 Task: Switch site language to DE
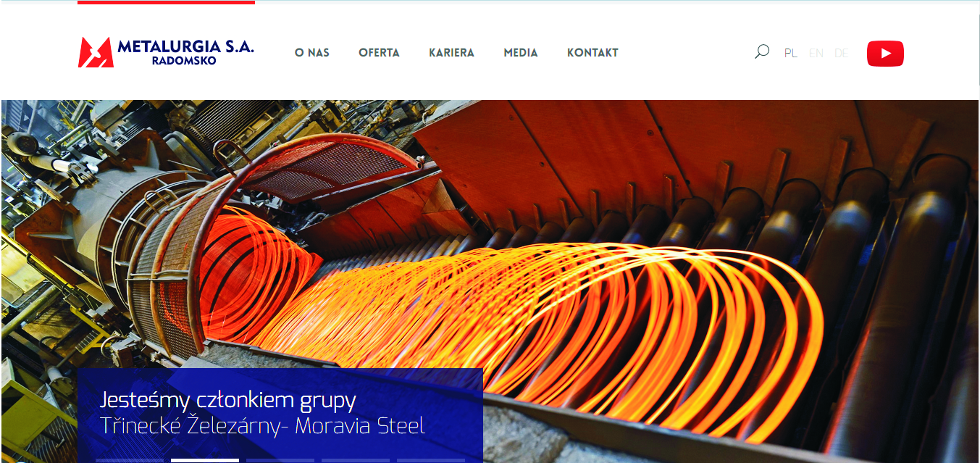pyautogui.click(x=841, y=53)
